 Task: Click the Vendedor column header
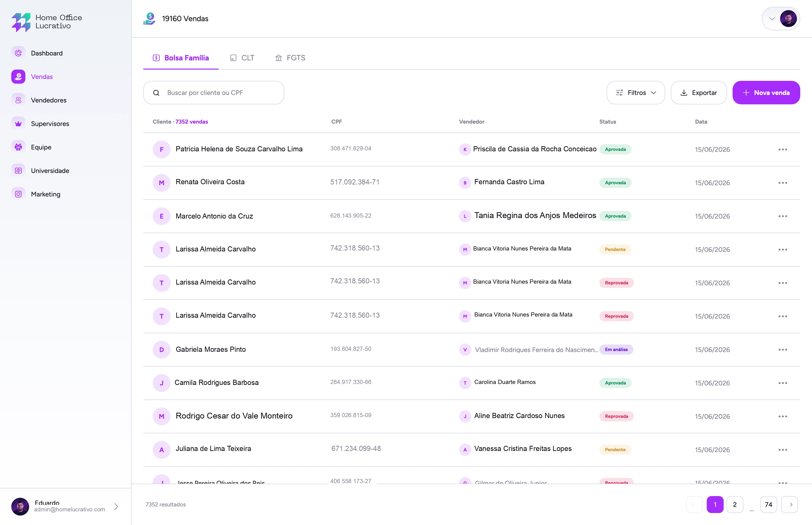(472, 122)
